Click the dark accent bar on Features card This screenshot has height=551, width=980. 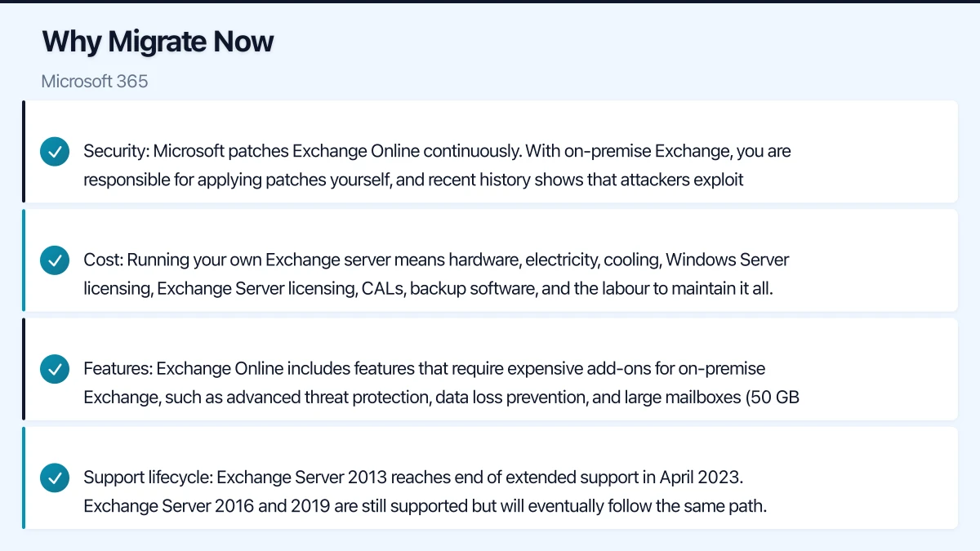tap(24, 369)
